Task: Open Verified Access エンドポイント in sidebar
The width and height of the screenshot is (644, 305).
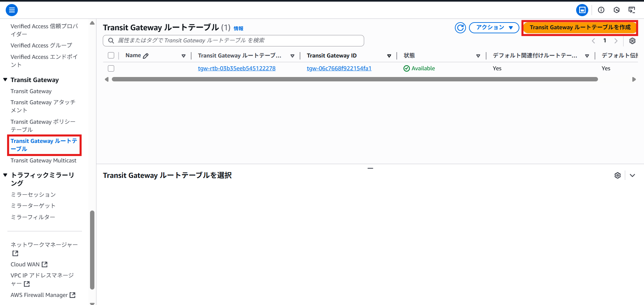Action: coord(44,61)
